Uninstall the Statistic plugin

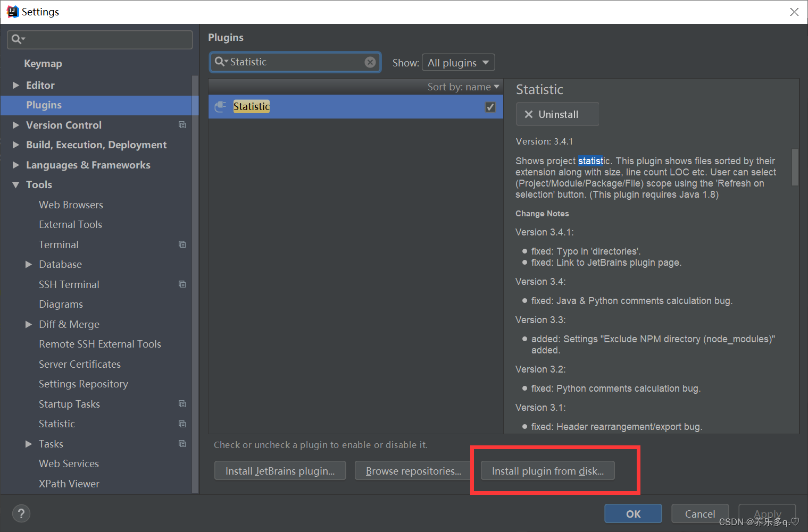pyautogui.click(x=557, y=114)
